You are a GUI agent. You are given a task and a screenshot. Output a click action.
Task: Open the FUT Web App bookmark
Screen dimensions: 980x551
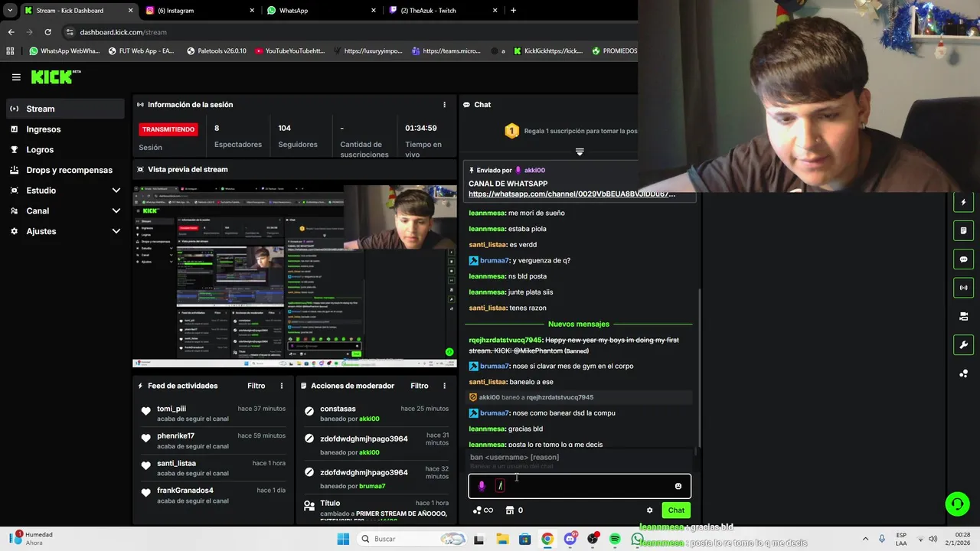141,51
